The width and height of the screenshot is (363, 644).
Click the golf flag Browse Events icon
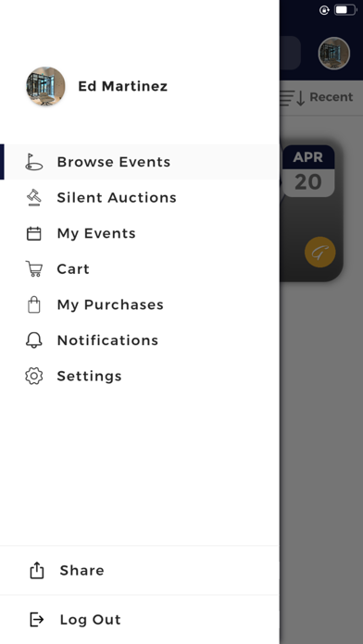click(33, 162)
